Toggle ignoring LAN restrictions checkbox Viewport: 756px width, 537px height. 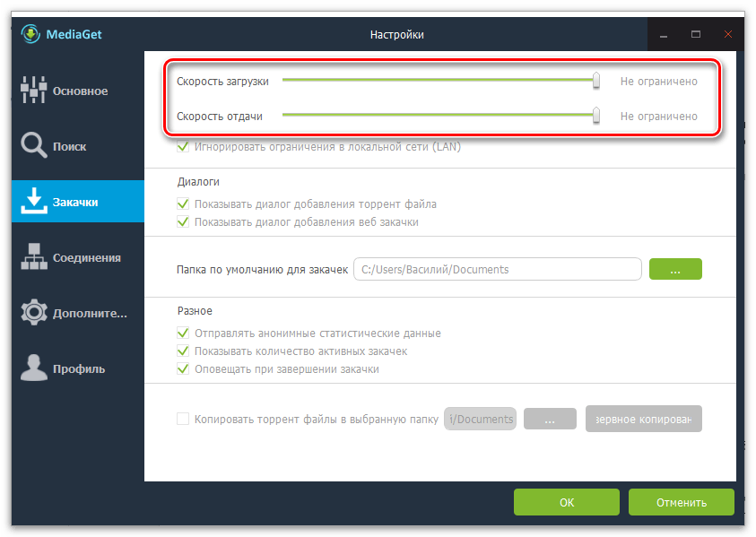(183, 146)
